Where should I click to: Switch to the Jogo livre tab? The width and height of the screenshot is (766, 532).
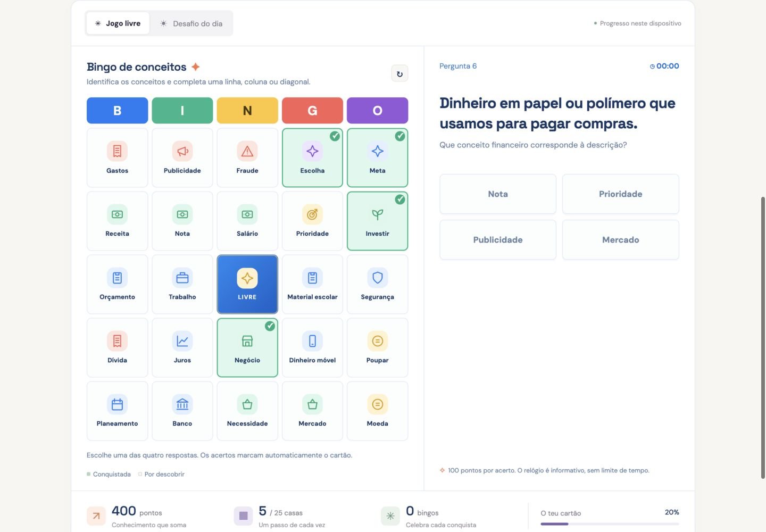[118, 23]
